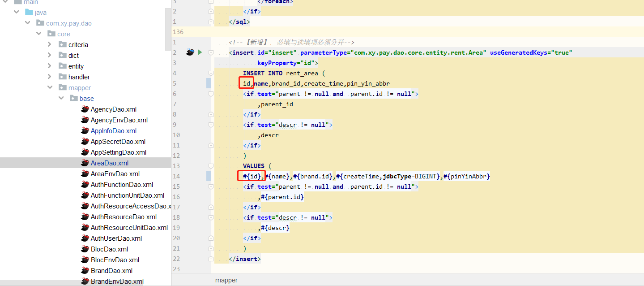Collapse the core package chevron
Screen dimensions: 644x286
point(39,34)
